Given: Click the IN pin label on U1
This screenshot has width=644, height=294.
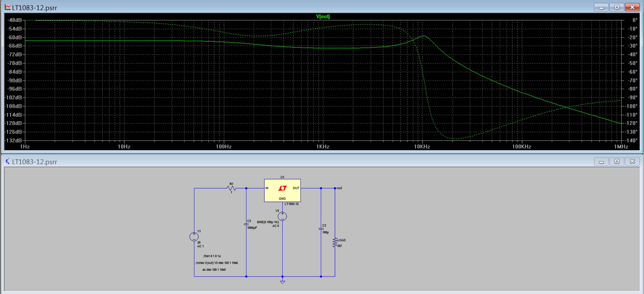Looking at the screenshot, I should (x=267, y=188).
